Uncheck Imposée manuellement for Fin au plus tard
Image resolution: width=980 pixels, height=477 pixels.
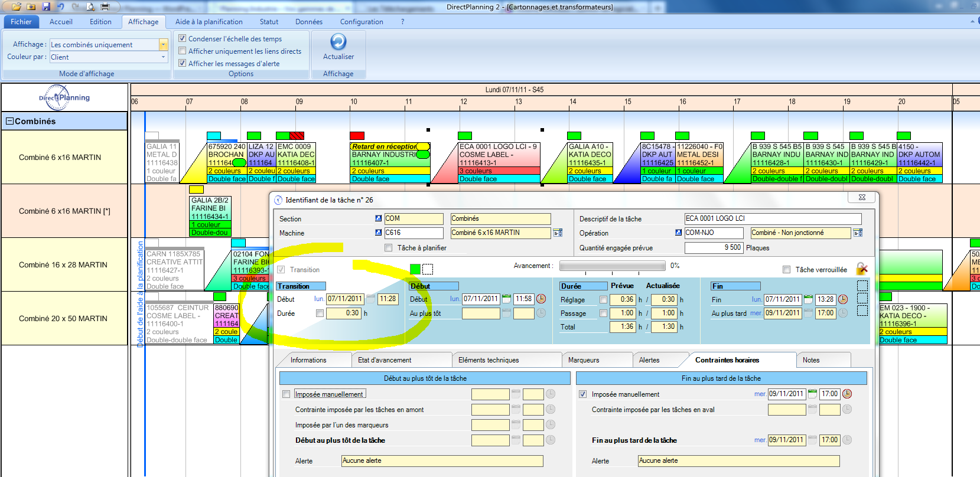coord(582,394)
